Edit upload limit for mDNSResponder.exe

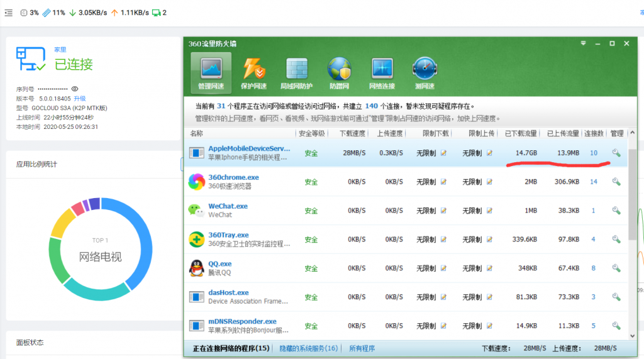(489, 326)
